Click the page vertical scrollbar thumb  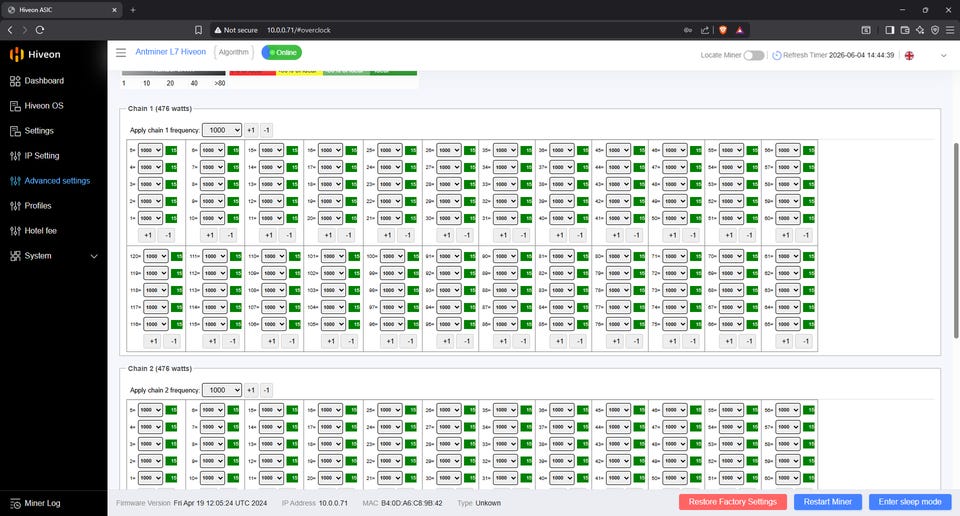tap(956, 240)
